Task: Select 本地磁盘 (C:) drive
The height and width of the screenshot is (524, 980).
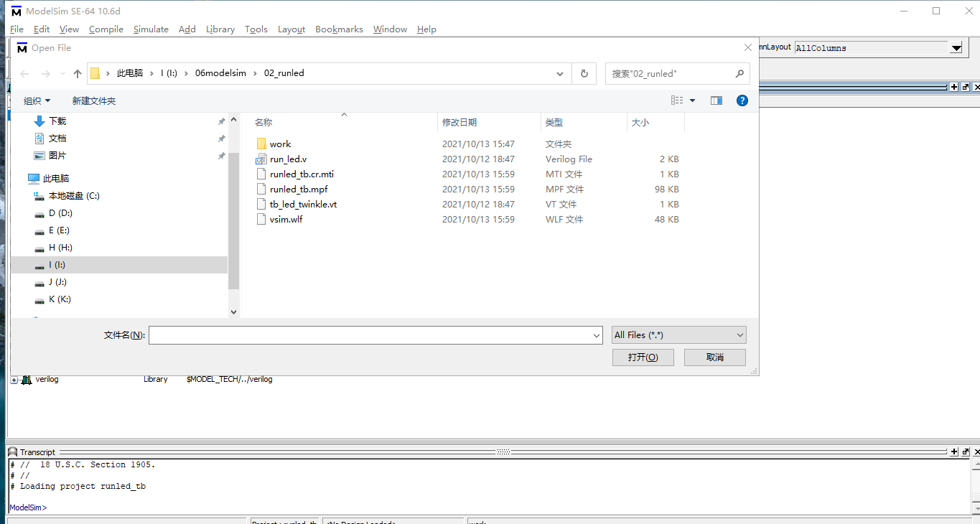Action: 74,196
